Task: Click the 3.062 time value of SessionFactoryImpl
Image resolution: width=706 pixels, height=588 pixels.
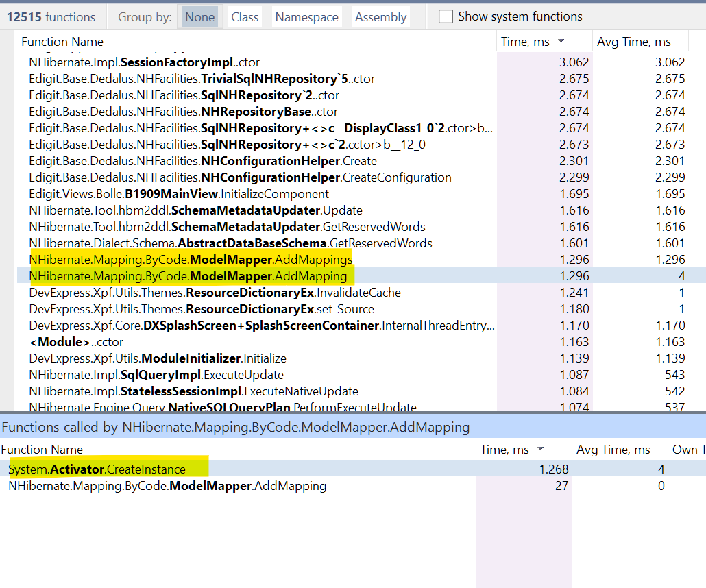Action: pos(574,62)
